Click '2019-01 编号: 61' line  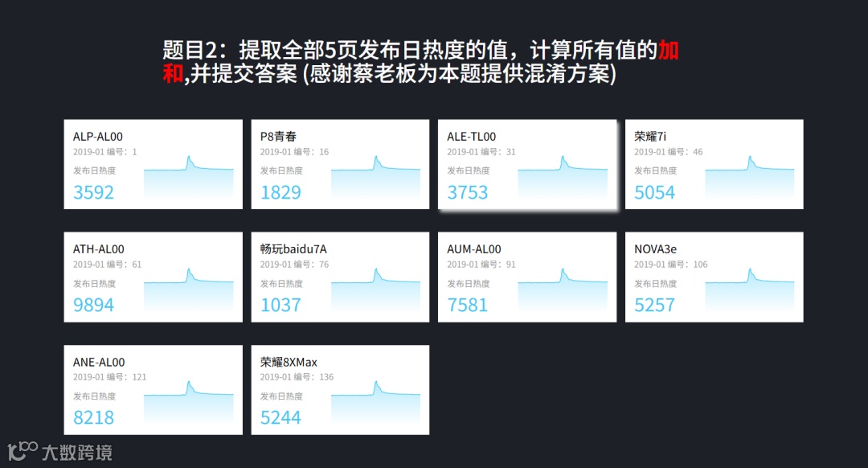pyautogui.click(x=108, y=265)
